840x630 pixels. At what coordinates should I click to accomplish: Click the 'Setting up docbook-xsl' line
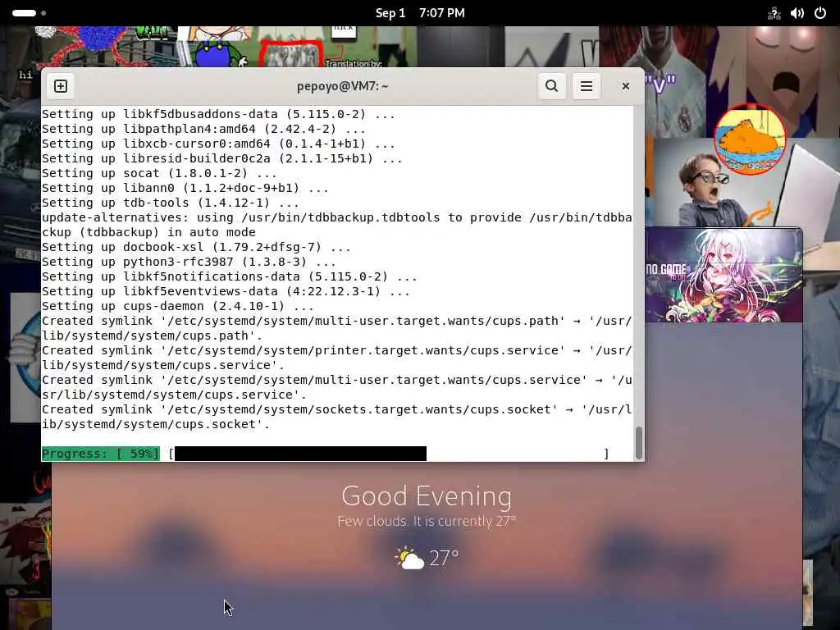[x=196, y=248]
